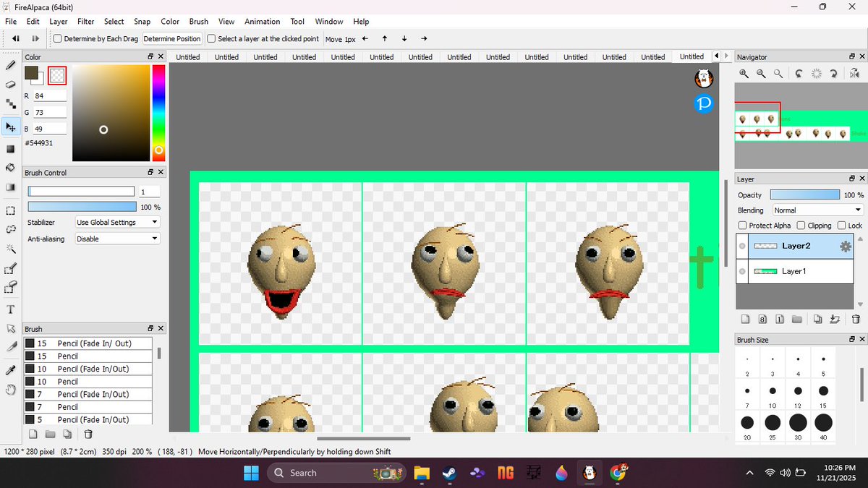The height and width of the screenshot is (488, 868).
Task: Open Stabilizer dropdown
Action: (x=117, y=223)
